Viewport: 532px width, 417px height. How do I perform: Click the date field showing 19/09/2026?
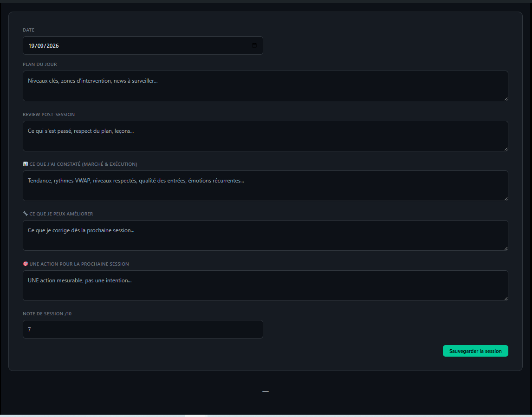point(143,46)
